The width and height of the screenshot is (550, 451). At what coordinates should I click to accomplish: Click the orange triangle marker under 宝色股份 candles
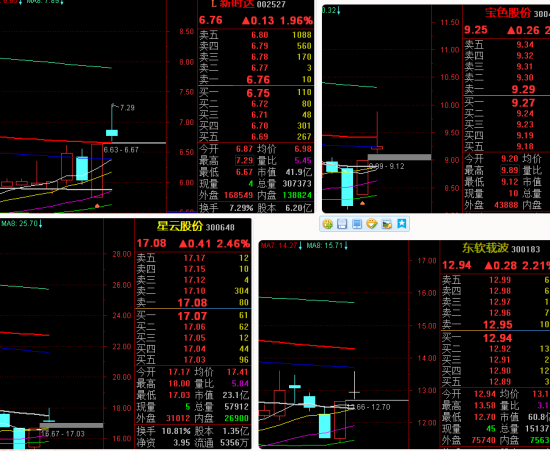pos(362,203)
